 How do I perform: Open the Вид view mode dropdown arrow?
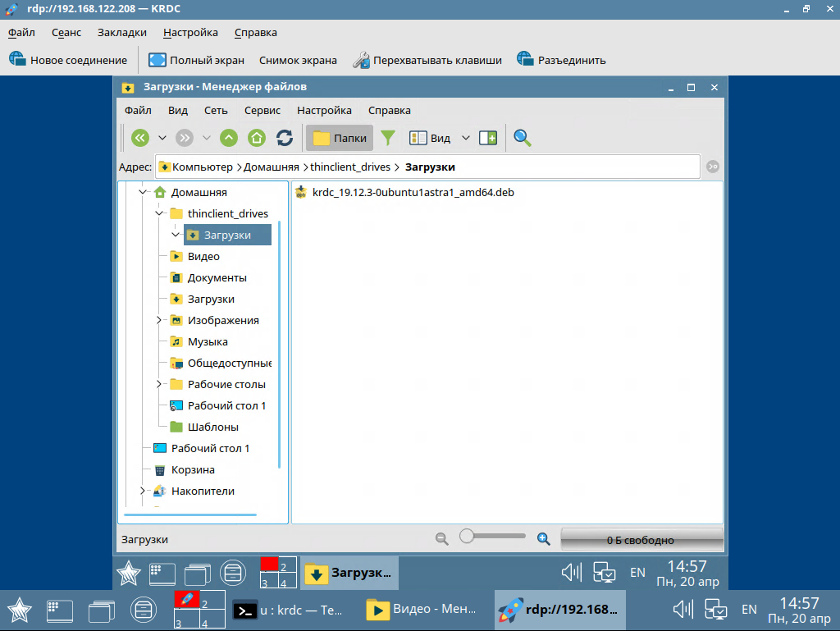click(466, 138)
